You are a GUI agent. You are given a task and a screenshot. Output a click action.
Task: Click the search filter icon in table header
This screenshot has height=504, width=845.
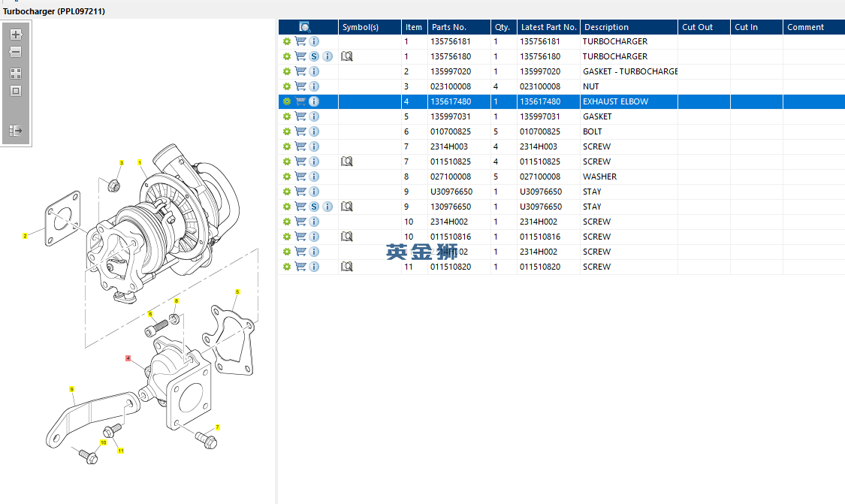[x=304, y=27]
